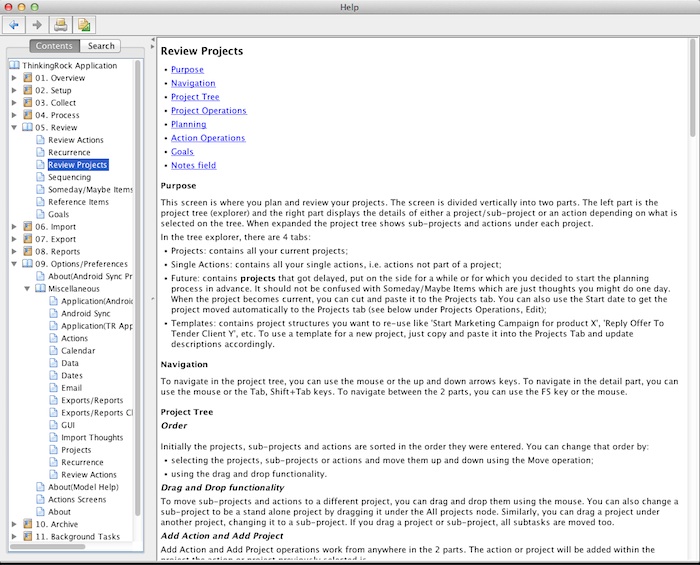Expand the 02. Setup tree node

tap(14, 91)
